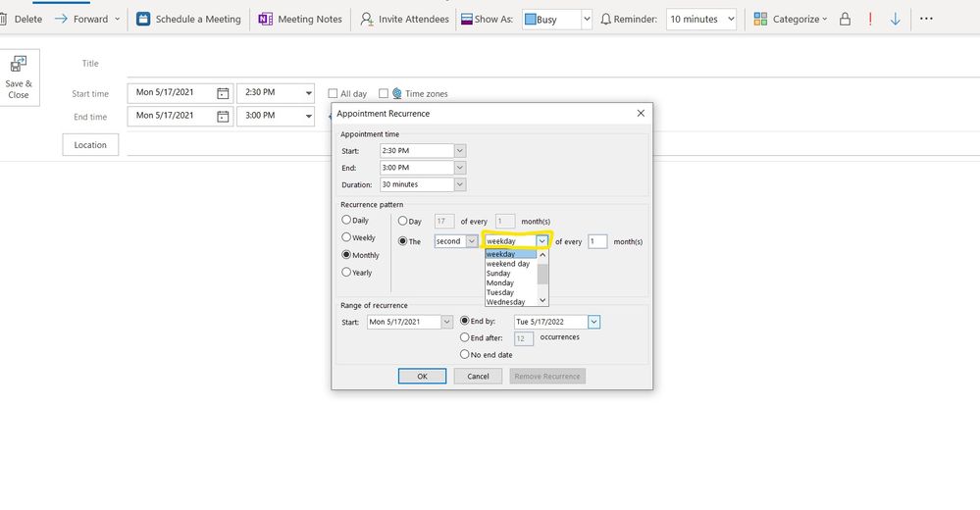Open the end time 3:00 PM dropdown
980x510 pixels.
308,117
